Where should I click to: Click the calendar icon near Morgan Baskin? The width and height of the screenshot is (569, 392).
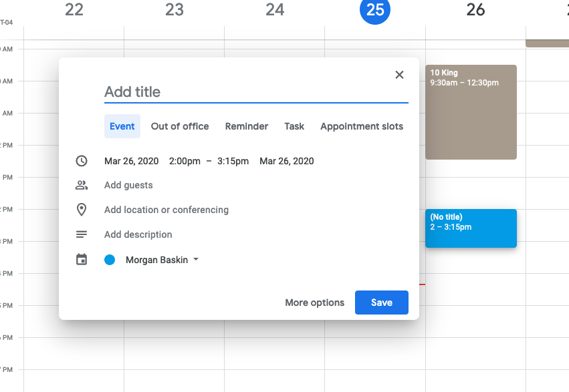(x=82, y=259)
